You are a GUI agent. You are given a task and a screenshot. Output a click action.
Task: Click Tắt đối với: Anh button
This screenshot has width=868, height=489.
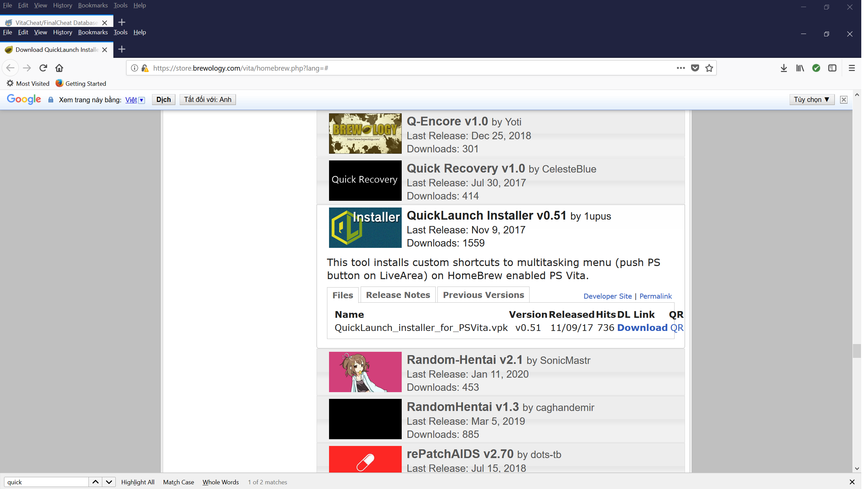[x=208, y=100]
